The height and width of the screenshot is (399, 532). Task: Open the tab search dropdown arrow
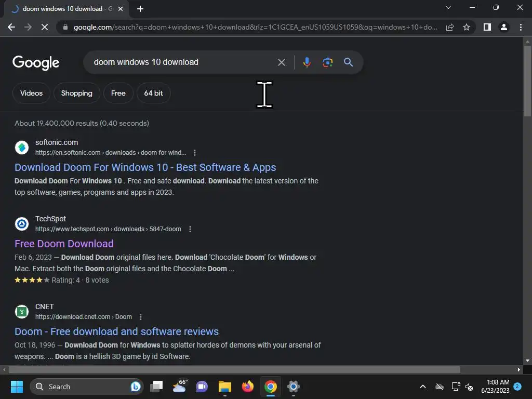point(448,7)
